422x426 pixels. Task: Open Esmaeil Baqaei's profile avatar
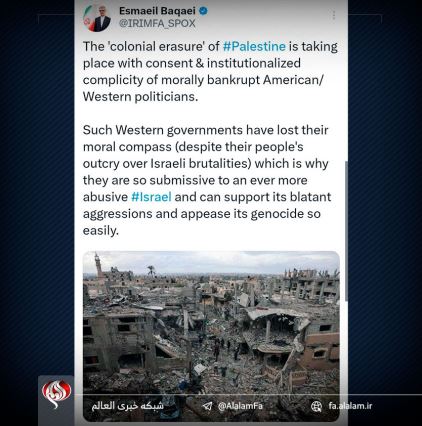pos(97,18)
